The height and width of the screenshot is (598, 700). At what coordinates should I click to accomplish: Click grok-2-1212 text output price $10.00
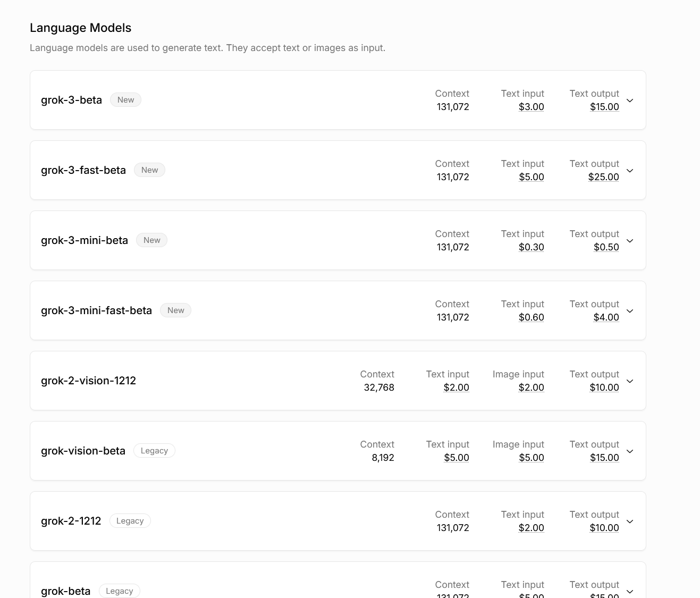point(604,528)
